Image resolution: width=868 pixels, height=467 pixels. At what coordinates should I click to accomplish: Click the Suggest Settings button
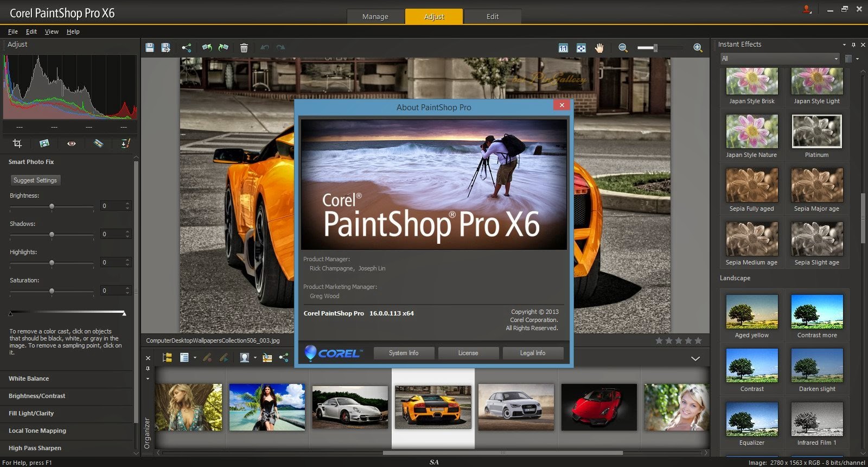tap(35, 180)
